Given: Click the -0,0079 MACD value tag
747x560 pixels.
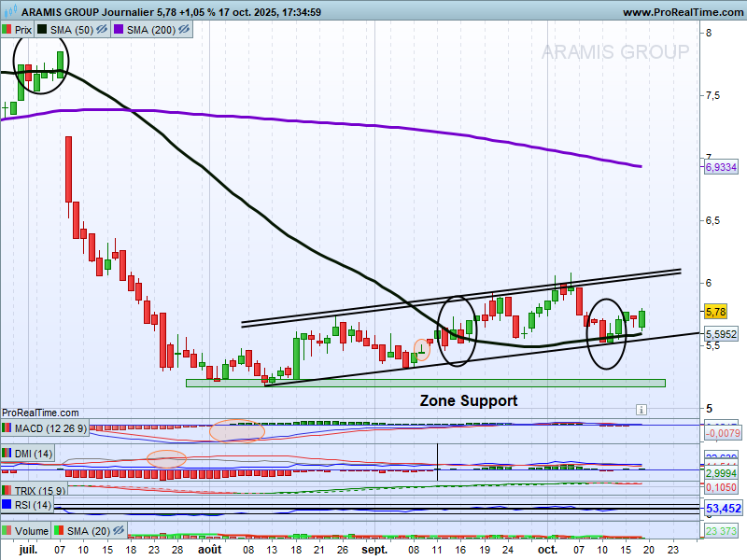Looking at the screenshot, I should tap(723, 433).
